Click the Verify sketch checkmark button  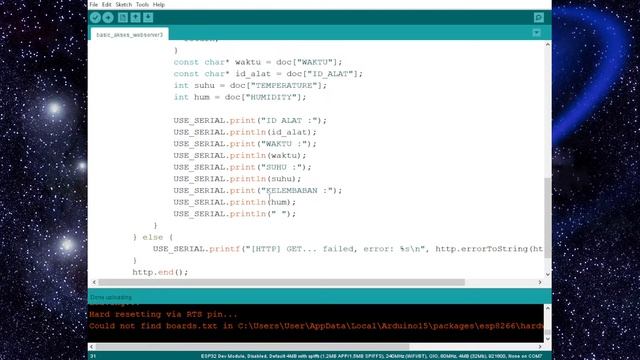(96, 18)
